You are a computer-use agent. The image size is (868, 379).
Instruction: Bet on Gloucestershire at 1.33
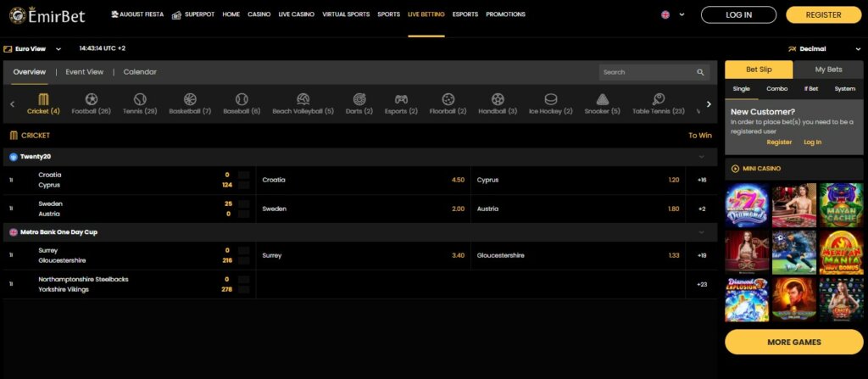pyautogui.click(x=578, y=255)
